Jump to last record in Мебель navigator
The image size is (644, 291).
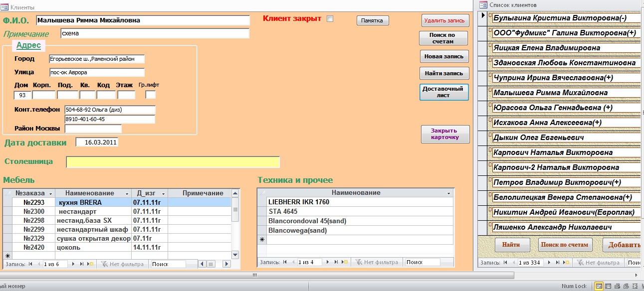pyautogui.click(x=82, y=264)
